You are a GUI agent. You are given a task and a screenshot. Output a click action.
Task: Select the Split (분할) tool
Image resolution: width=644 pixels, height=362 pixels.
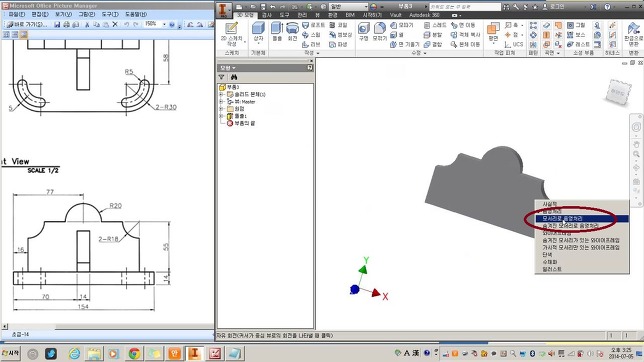point(433,35)
